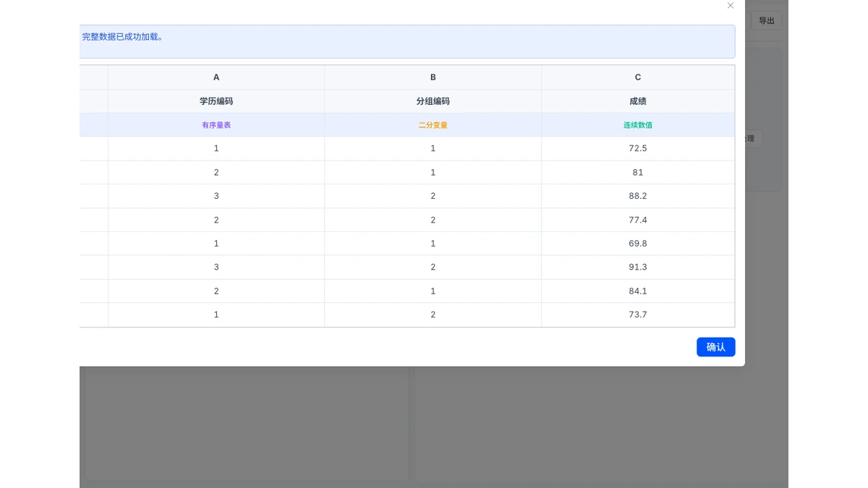Click the 学历编码 column name

(216, 101)
